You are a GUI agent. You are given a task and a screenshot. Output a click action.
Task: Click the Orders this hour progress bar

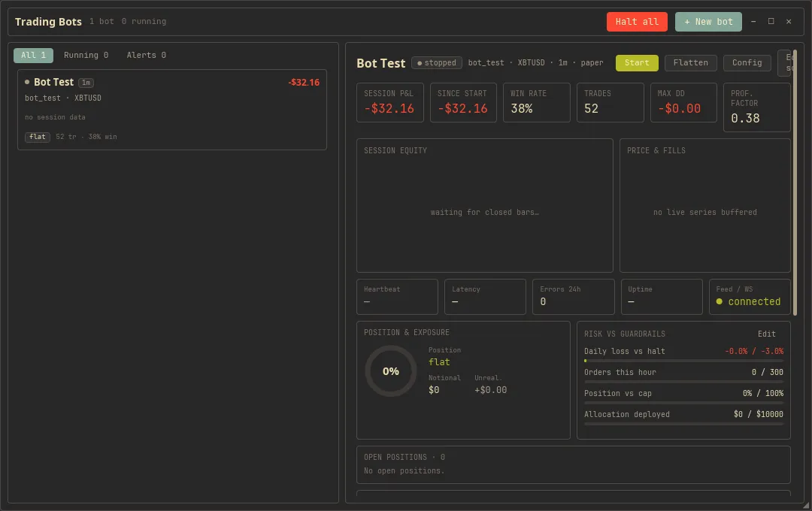point(683,382)
